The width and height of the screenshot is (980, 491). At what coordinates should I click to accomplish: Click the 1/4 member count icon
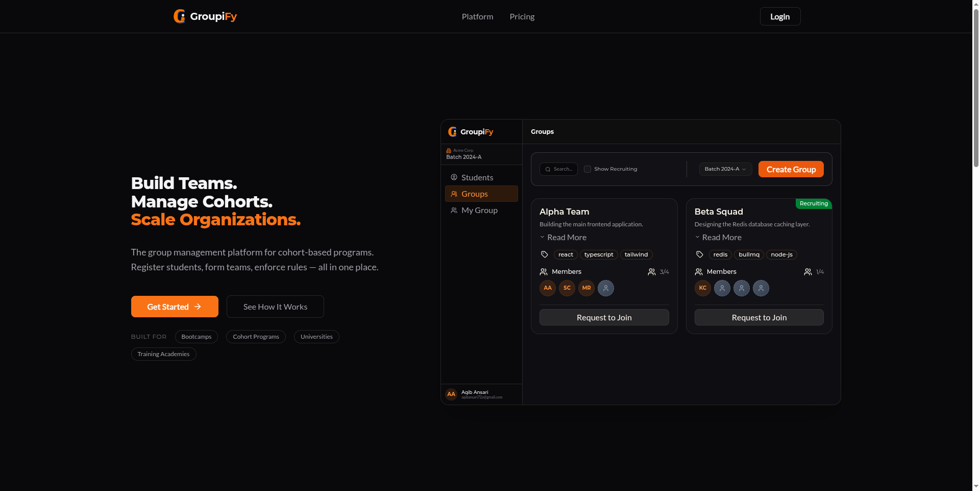point(808,272)
